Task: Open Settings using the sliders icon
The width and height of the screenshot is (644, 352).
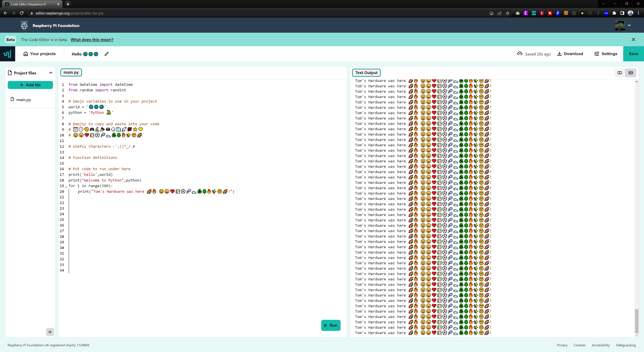Action: pyautogui.click(x=597, y=54)
